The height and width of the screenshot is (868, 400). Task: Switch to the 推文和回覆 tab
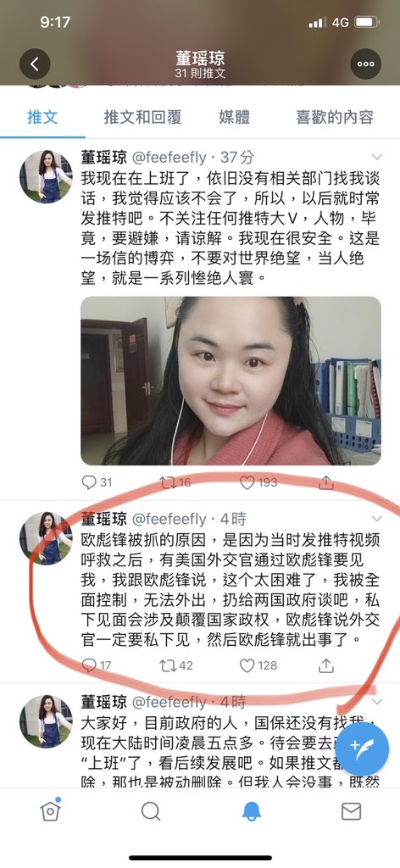click(142, 117)
